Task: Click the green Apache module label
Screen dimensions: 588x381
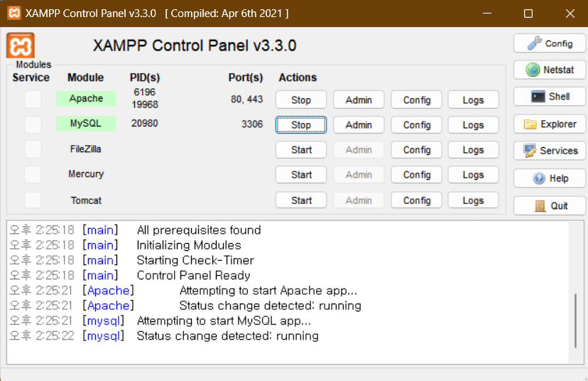Action: (86, 98)
